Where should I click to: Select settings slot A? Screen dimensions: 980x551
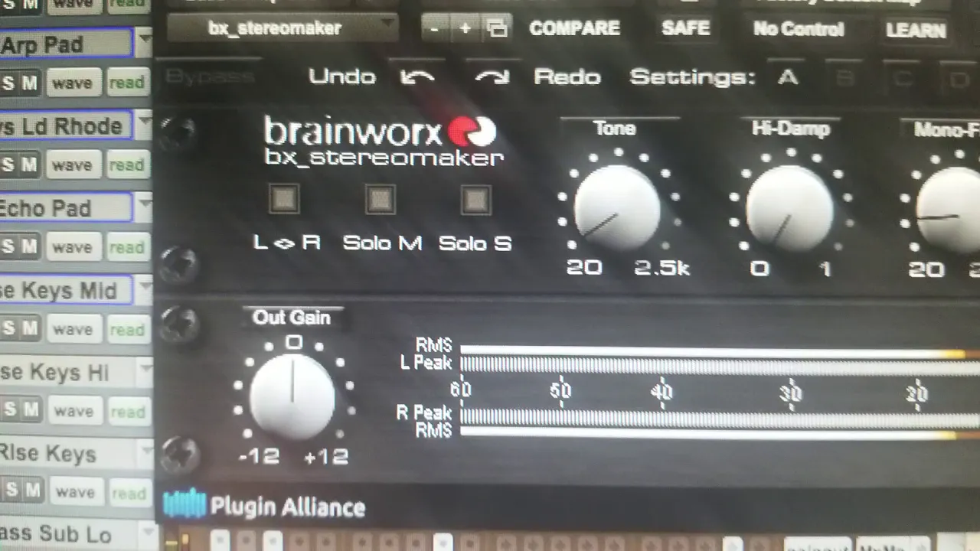click(x=787, y=77)
